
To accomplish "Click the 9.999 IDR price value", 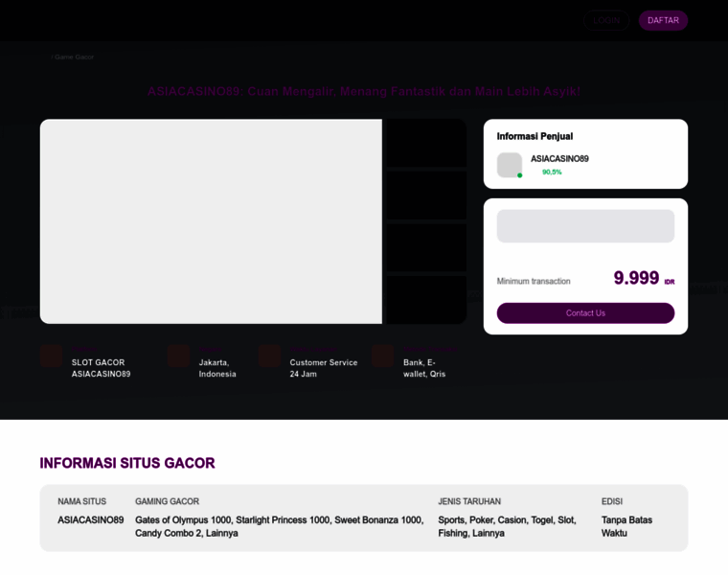I will pyautogui.click(x=644, y=278).
